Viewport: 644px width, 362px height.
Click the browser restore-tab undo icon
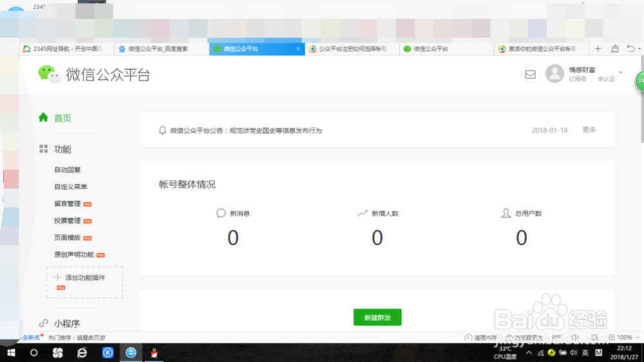pyautogui.click(x=630, y=48)
